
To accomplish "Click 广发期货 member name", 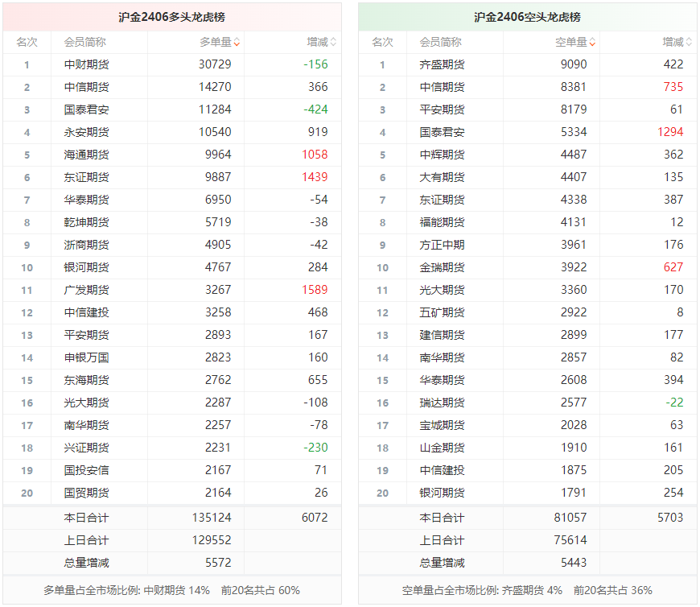I will (86, 290).
